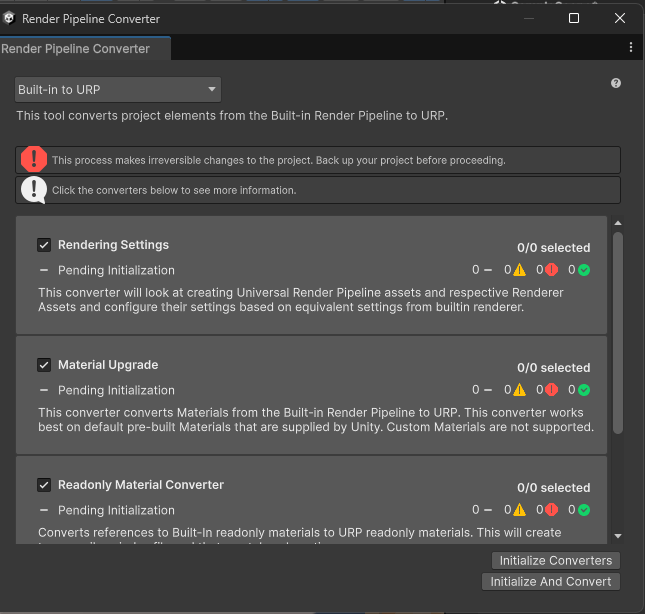The image size is (645, 614).
Task: Click the Initialize Converters button
Action: pyautogui.click(x=556, y=561)
